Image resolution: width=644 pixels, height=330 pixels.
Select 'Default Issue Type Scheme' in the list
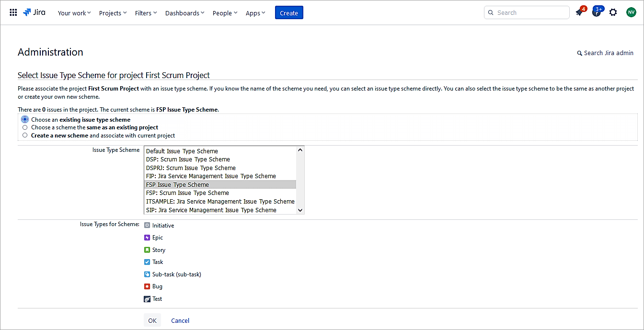(182, 151)
